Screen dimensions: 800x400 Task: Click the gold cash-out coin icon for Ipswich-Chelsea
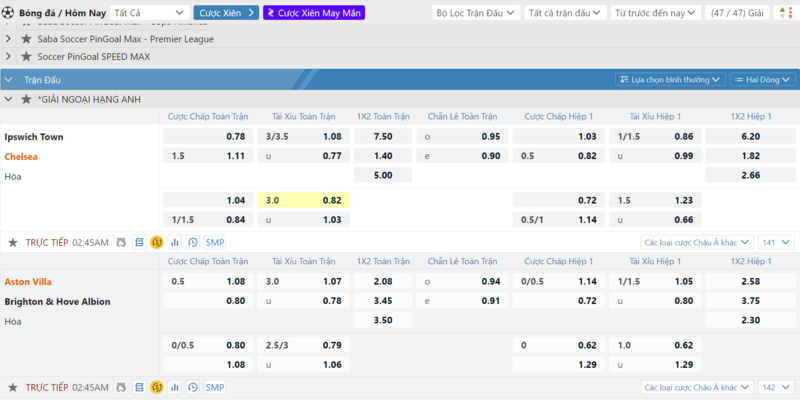tap(157, 243)
